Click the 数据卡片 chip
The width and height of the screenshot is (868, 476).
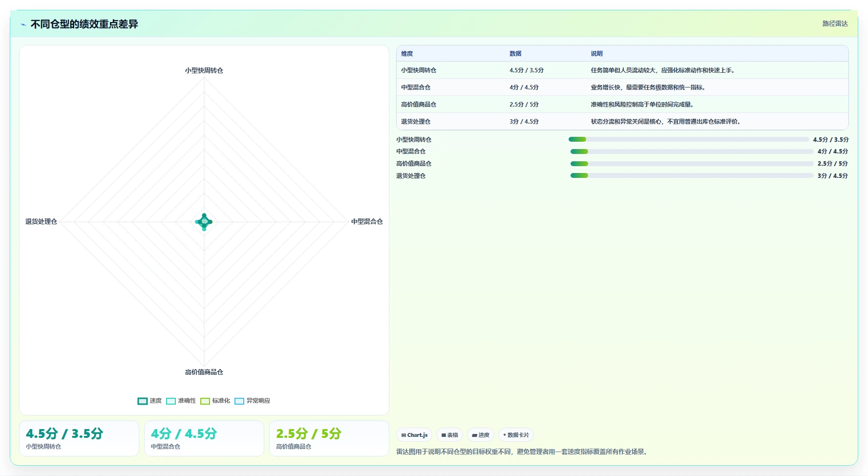pos(516,435)
